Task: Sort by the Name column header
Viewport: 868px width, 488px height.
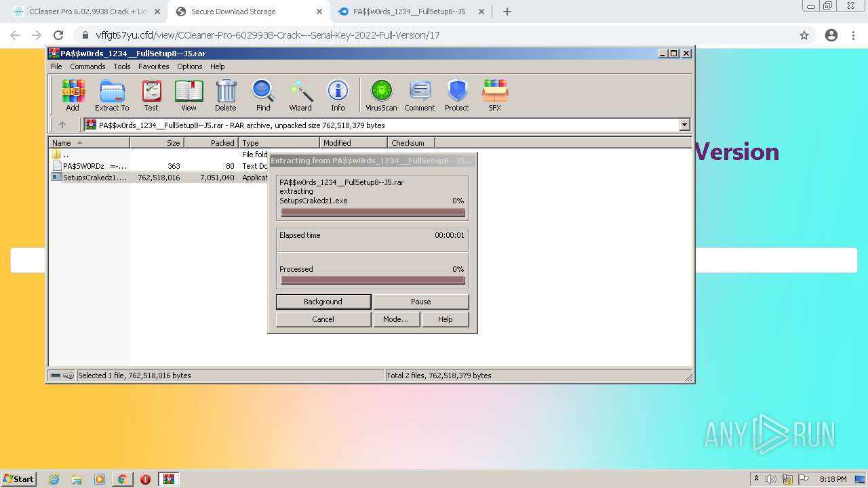Action: pyautogui.click(x=90, y=143)
